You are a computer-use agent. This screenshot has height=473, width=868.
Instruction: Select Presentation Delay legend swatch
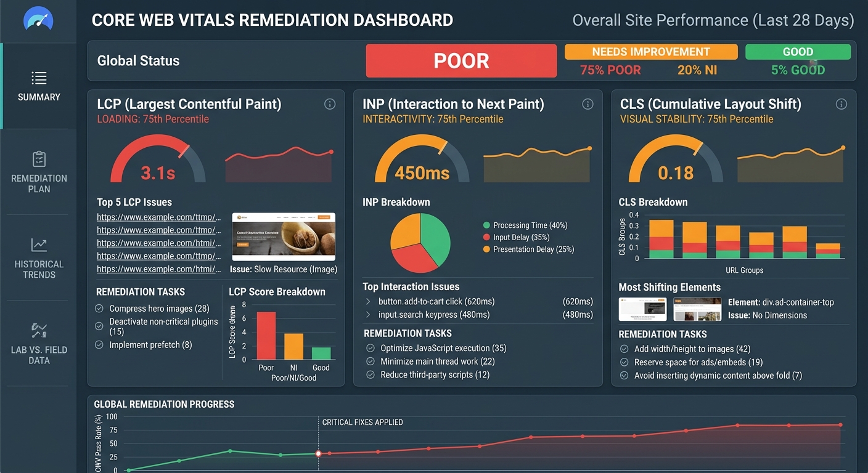pos(487,249)
